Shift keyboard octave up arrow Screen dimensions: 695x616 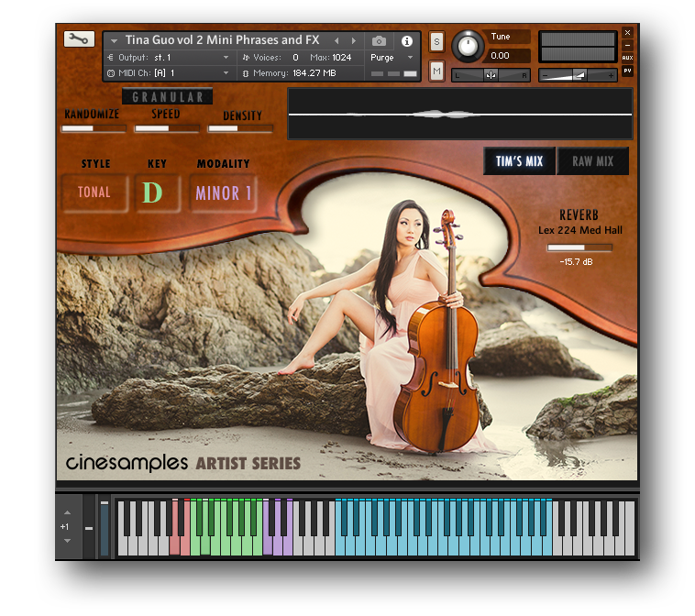pos(67,512)
